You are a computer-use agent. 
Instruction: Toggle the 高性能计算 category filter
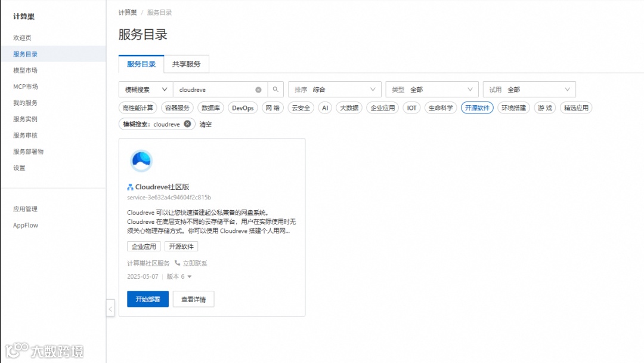coord(138,107)
